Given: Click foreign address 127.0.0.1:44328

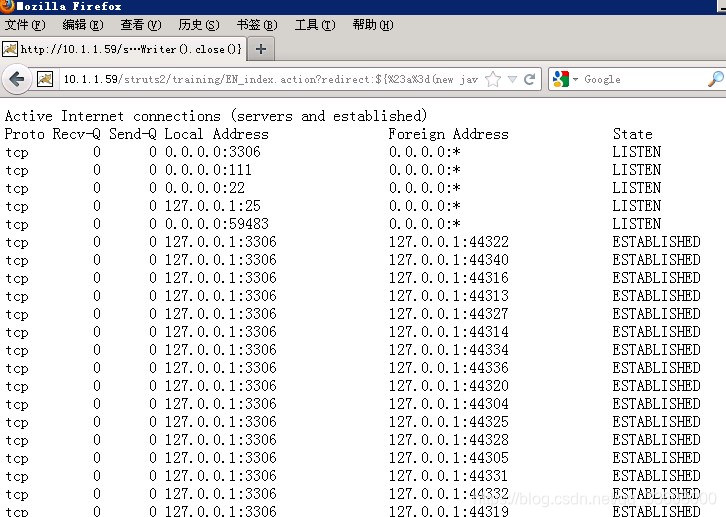Looking at the screenshot, I should [x=449, y=440].
